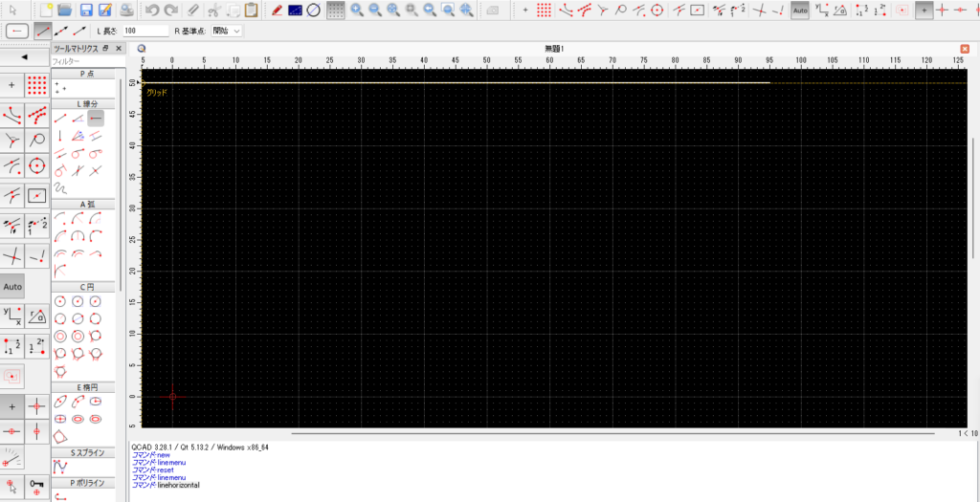Select the spline tool under S スプライン
Viewport: 980px width, 502px height.
pos(60,466)
